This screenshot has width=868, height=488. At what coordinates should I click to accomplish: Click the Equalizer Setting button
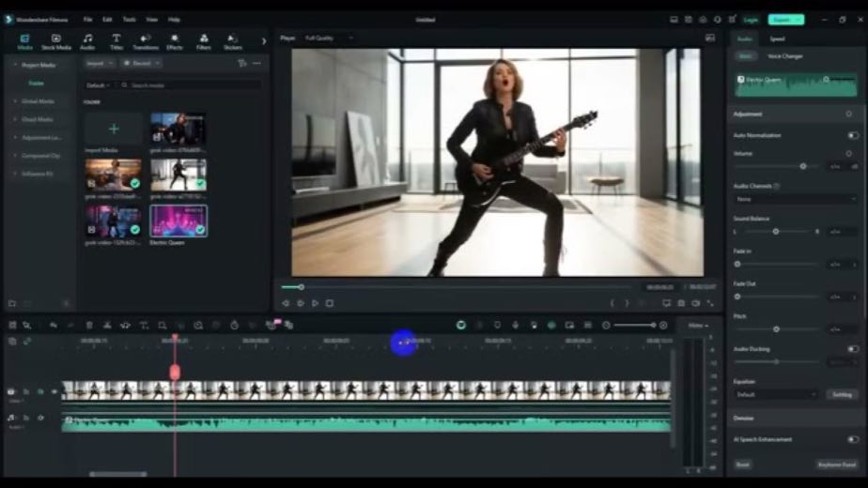[842, 394]
